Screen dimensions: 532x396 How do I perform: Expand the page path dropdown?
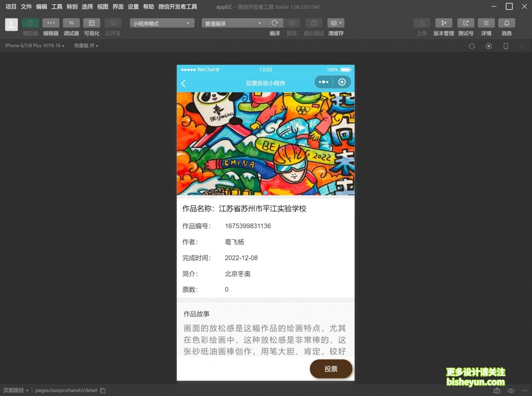[x=16, y=390]
